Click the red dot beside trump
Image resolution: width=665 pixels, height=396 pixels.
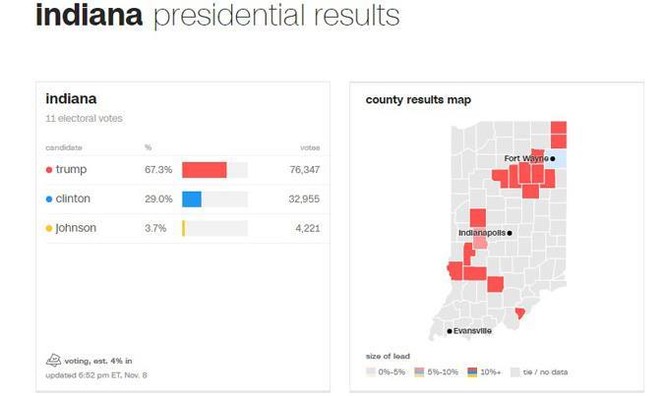[x=49, y=170]
